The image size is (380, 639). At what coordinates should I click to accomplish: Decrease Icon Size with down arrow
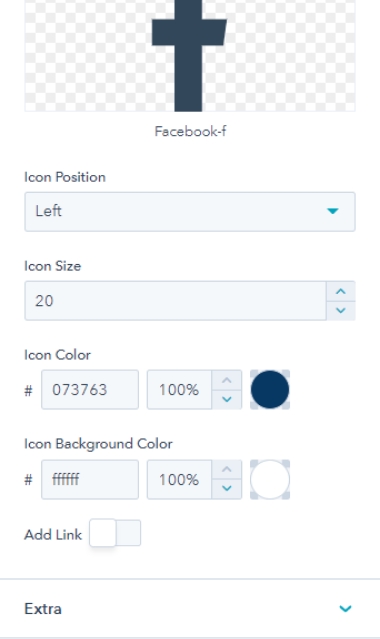[x=341, y=311]
